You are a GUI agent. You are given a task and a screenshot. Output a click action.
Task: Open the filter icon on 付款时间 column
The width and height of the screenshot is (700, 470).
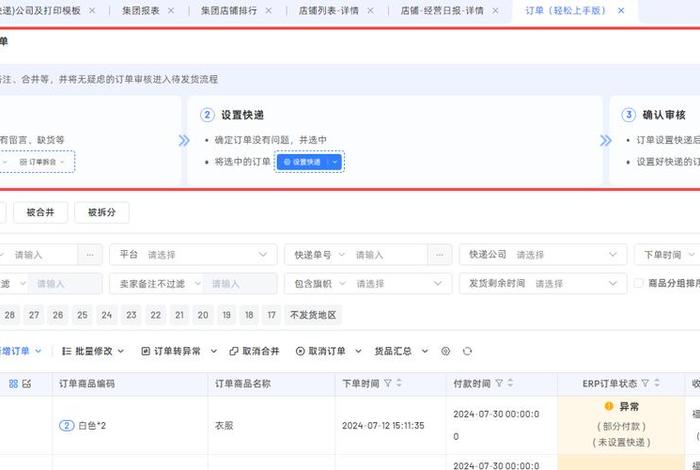click(499, 383)
